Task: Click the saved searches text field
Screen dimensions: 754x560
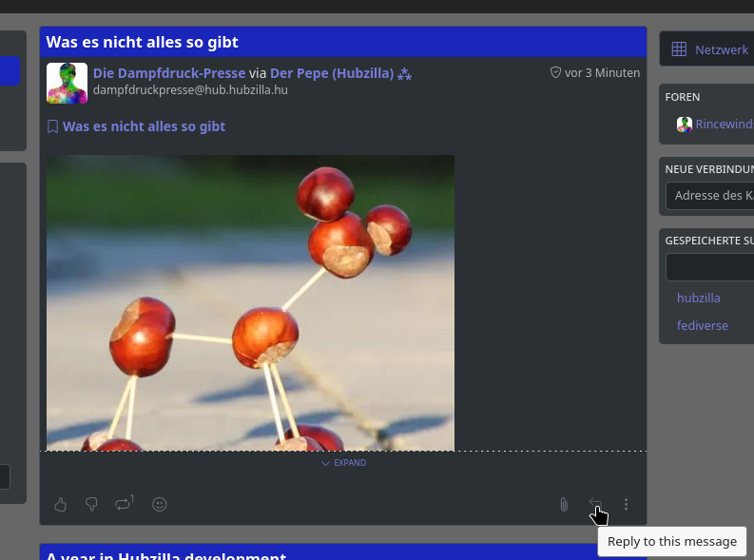Action: [709, 267]
